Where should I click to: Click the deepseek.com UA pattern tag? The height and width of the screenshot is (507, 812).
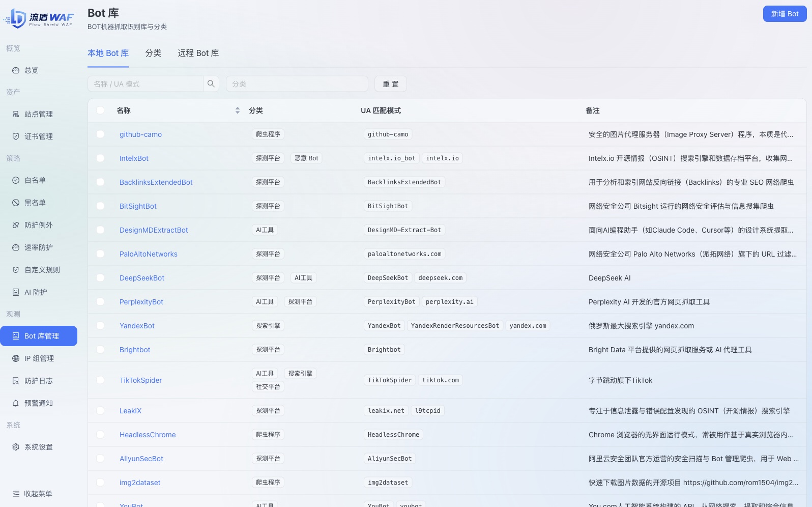(441, 278)
